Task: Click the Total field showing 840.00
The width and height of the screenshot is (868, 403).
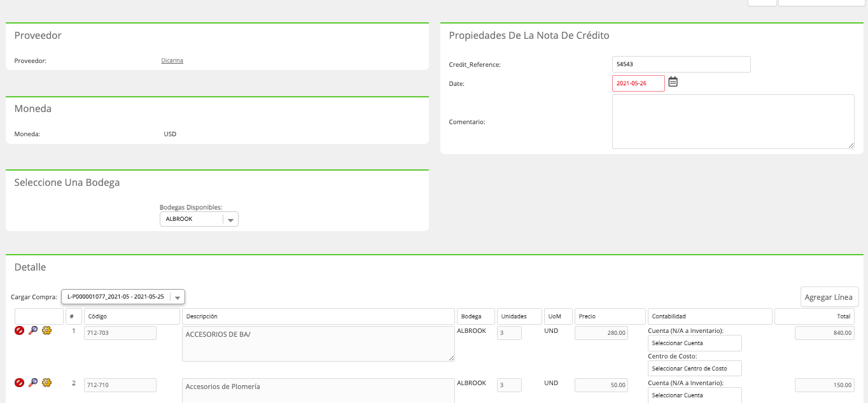Action: (824, 333)
